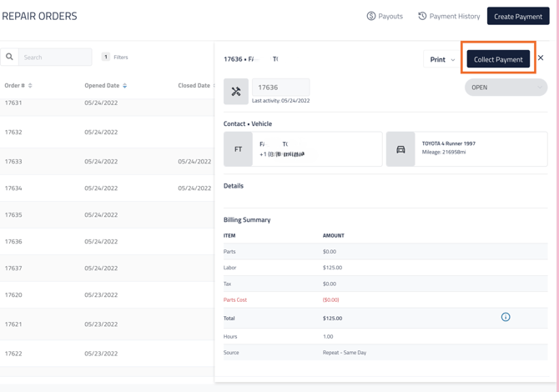Open the Print dropdown menu
559x392 pixels.
442,59
